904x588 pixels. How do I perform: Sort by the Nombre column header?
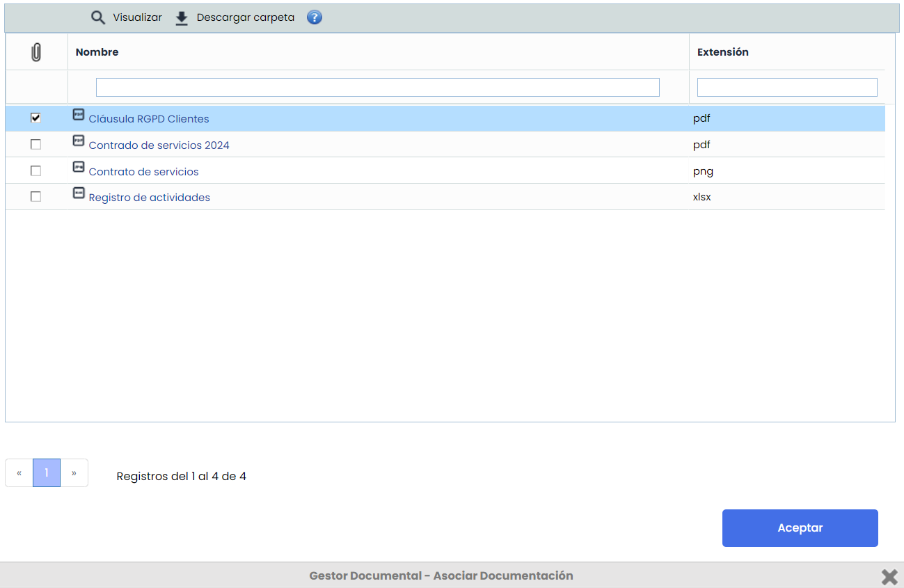[97, 52]
